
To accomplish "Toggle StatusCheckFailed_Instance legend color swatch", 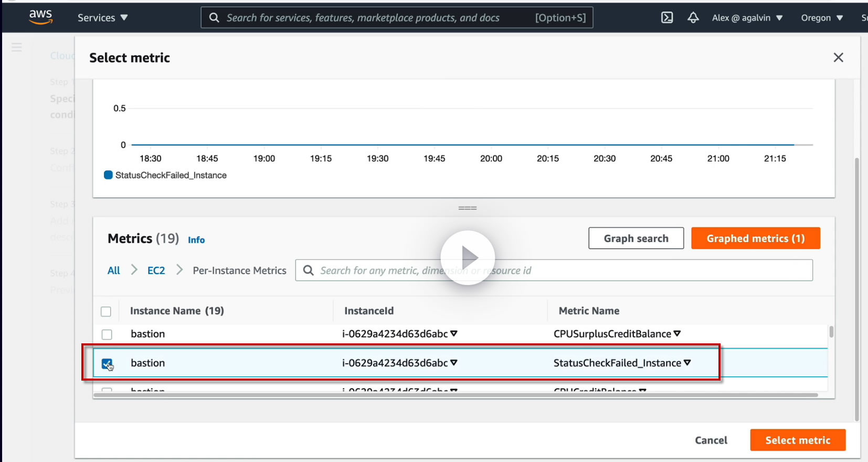I will point(108,175).
